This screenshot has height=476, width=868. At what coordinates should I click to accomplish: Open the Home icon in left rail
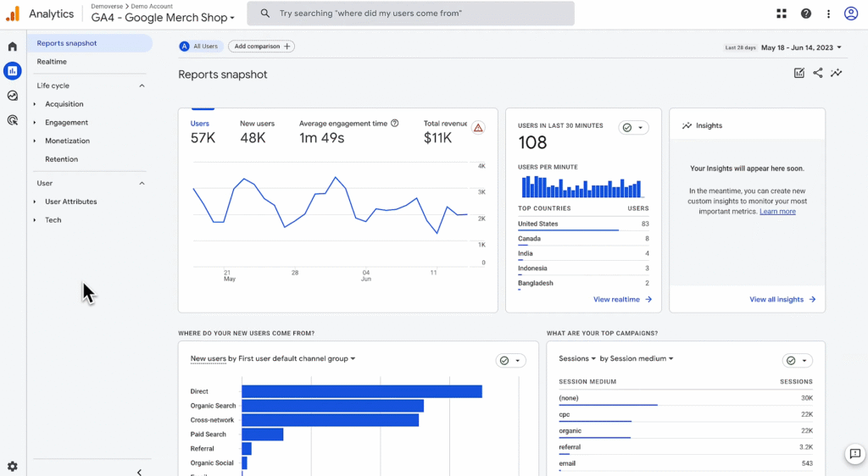tap(12, 47)
